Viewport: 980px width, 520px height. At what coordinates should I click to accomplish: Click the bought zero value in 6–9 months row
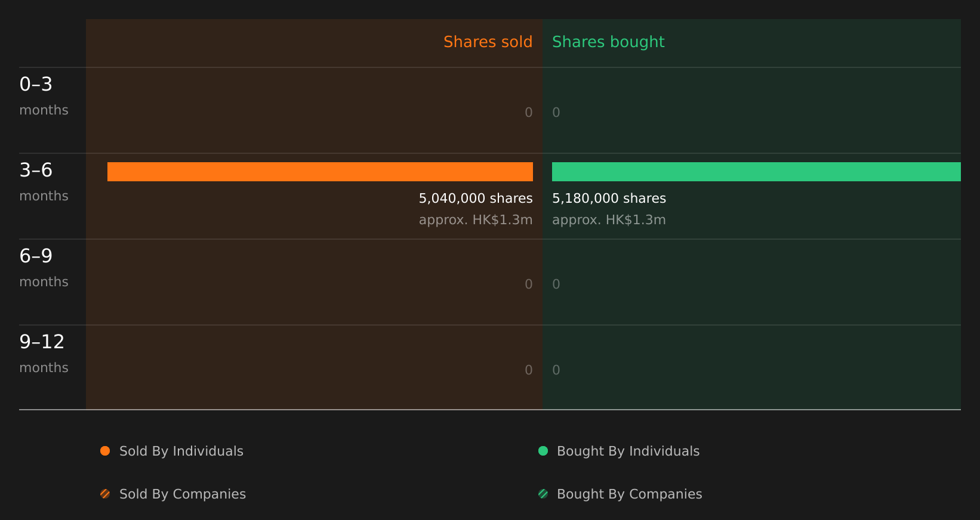click(x=556, y=284)
